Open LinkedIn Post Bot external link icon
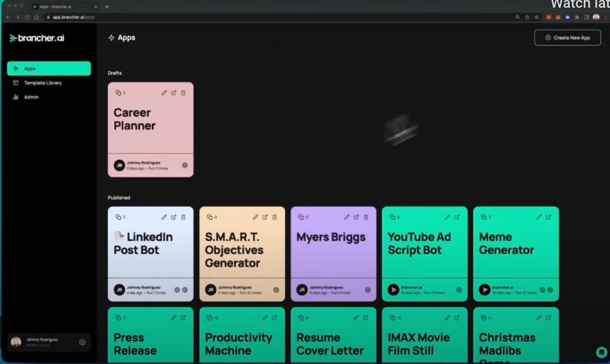The height and width of the screenshot is (364, 610). pos(173,217)
